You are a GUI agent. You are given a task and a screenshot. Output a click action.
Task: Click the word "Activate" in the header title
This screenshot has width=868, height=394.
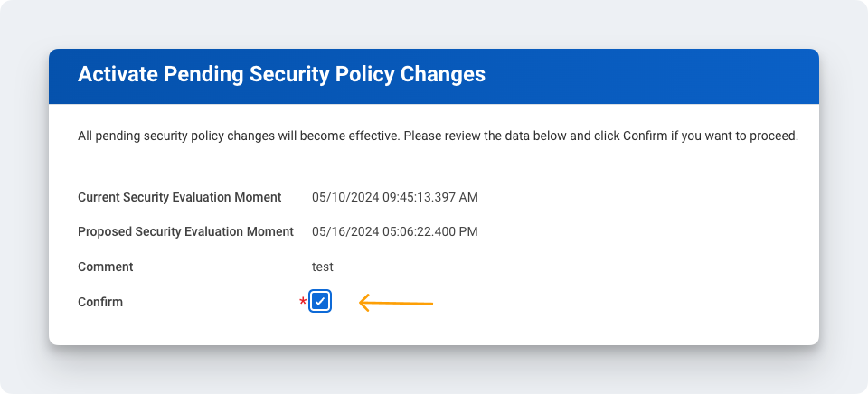coord(116,74)
